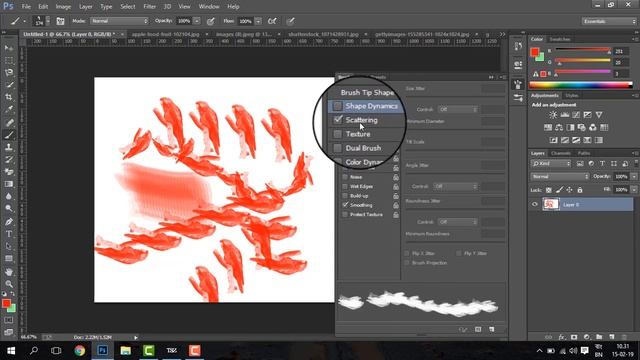Select the Eyedropper tool

[x=9, y=109]
